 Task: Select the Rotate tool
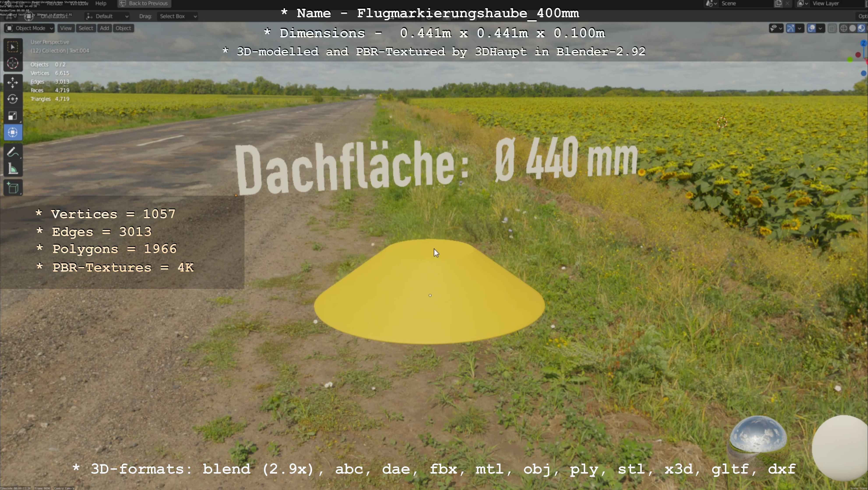point(13,99)
